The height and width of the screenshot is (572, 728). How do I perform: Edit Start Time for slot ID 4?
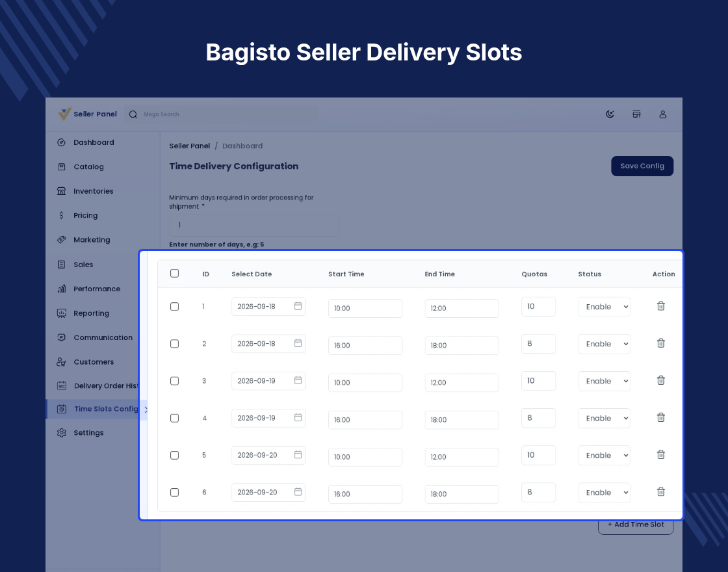tap(365, 420)
